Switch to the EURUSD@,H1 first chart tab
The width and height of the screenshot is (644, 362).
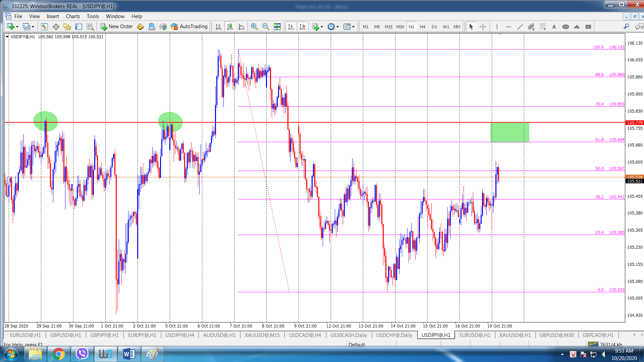25,335
